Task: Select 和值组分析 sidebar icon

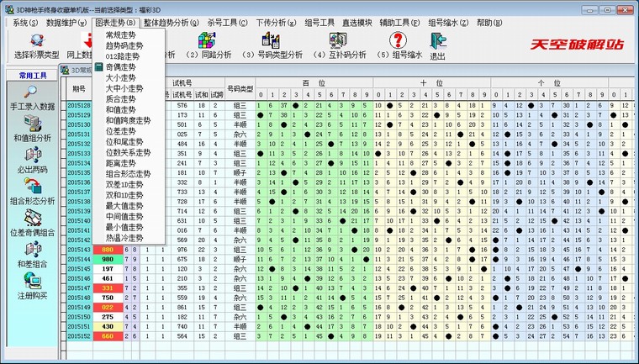Action: click(x=32, y=129)
